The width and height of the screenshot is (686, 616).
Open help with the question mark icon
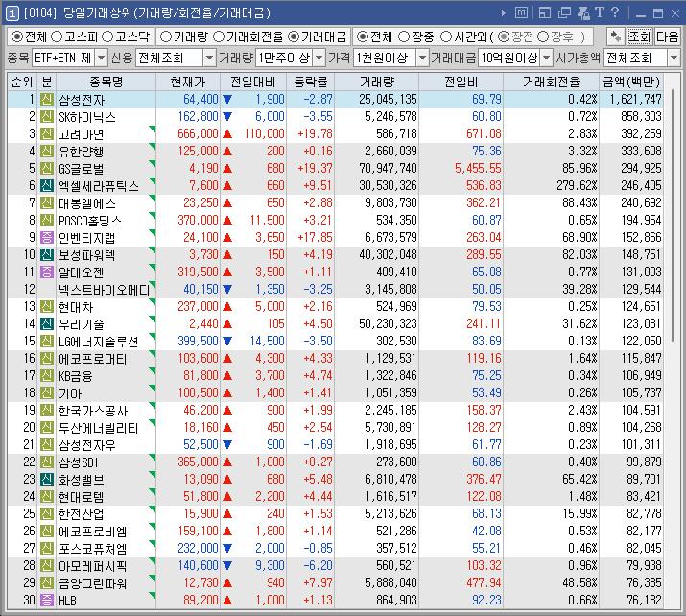[x=615, y=12]
